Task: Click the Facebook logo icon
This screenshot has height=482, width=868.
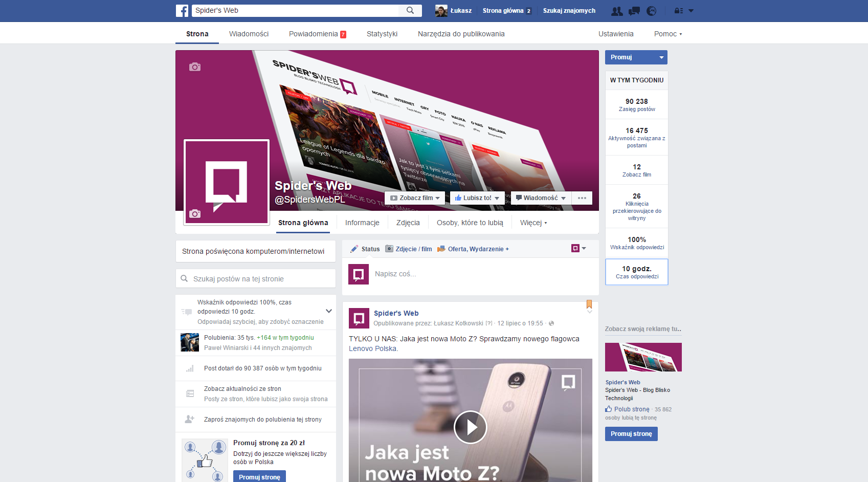Action: [182, 11]
